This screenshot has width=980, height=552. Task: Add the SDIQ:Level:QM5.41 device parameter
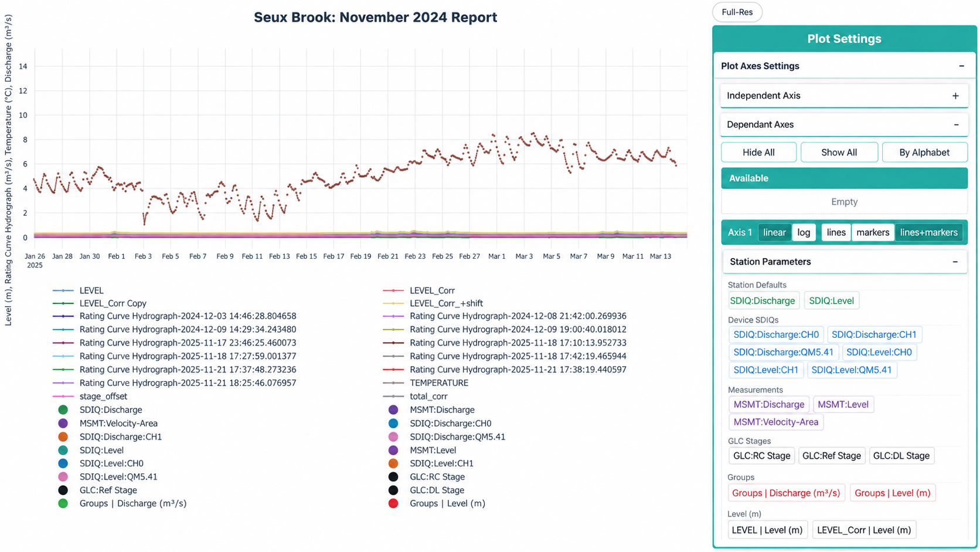click(852, 370)
